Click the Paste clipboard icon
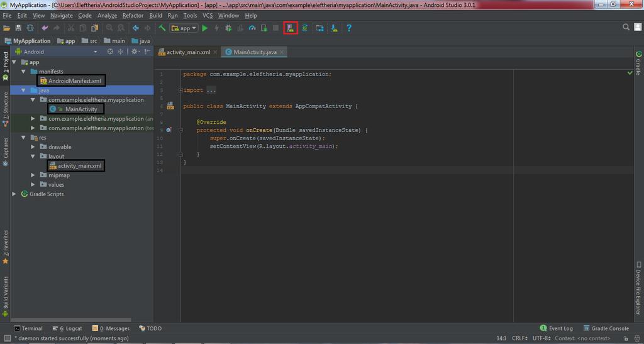This screenshot has height=344, width=644. (x=95, y=28)
